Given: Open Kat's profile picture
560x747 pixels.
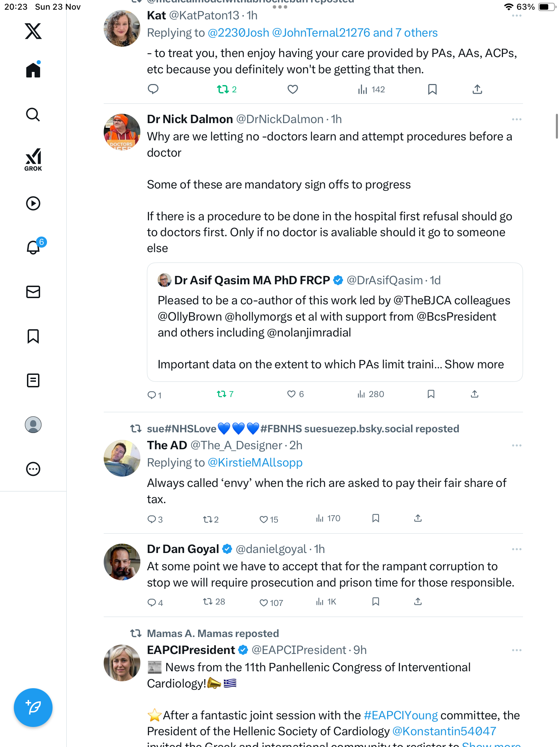Looking at the screenshot, I should (122, 28).
